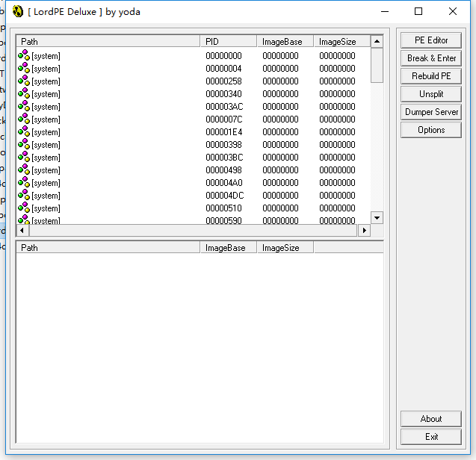Click the Break & Enter button
Viewport: 476px width, 460px height.
click(431, 58)
